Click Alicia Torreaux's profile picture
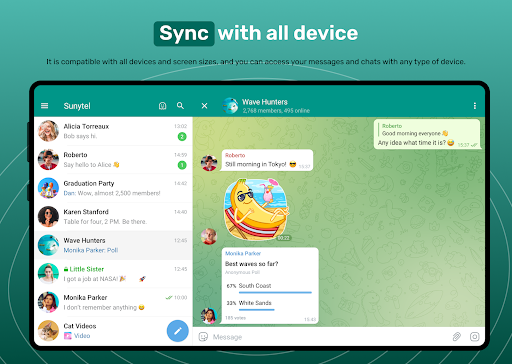Screen dimensions: 512x364 tap(48, 131)
